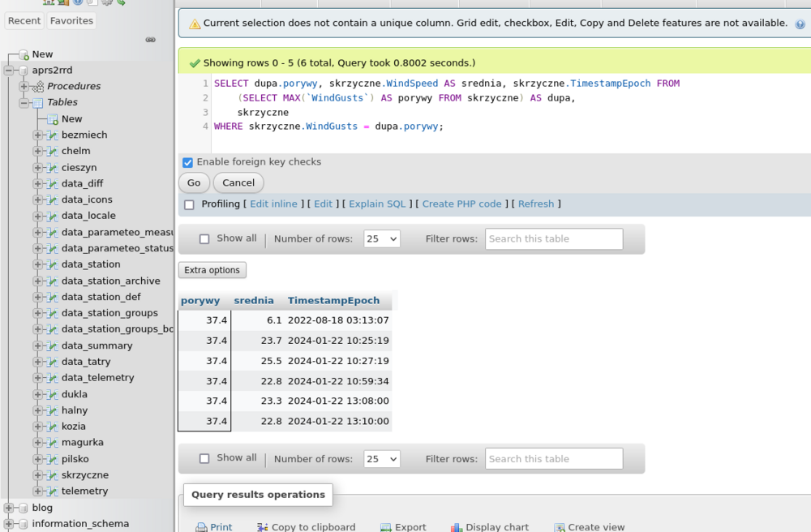Click the Procedures gear icon
The width and height of the screenshot is (811, 532).
tap(37, 86)
